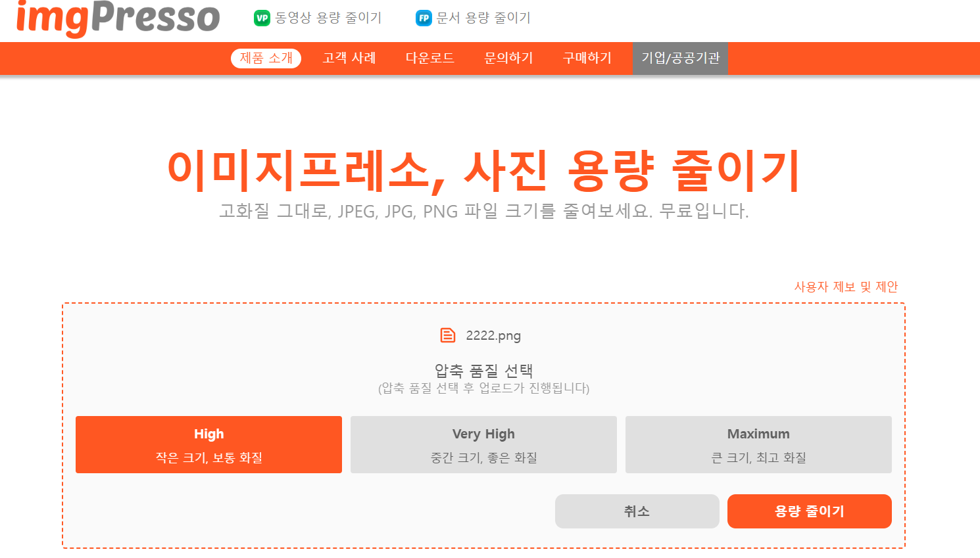
Task: Open 동영상 용량 줄이기 link
Action: pyautogui.click(x=328, y=18)
